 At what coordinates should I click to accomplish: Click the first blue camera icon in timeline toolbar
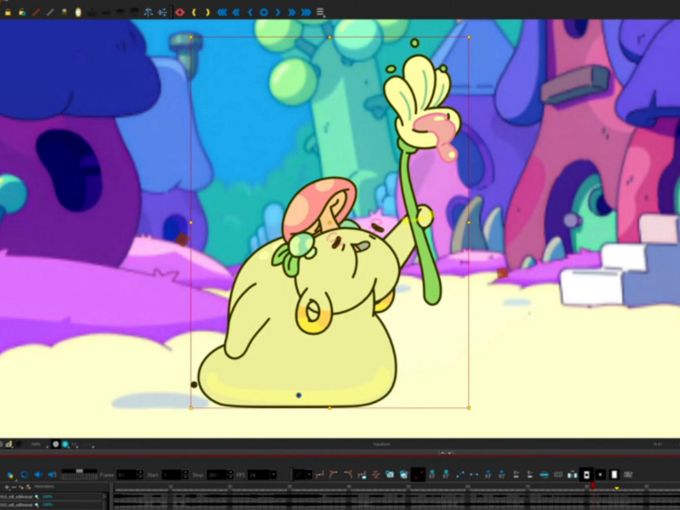[390, 475]
